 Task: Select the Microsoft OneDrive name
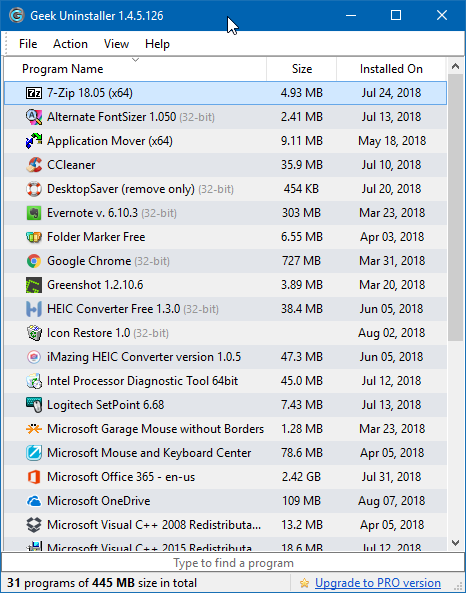tap(99, 501)
